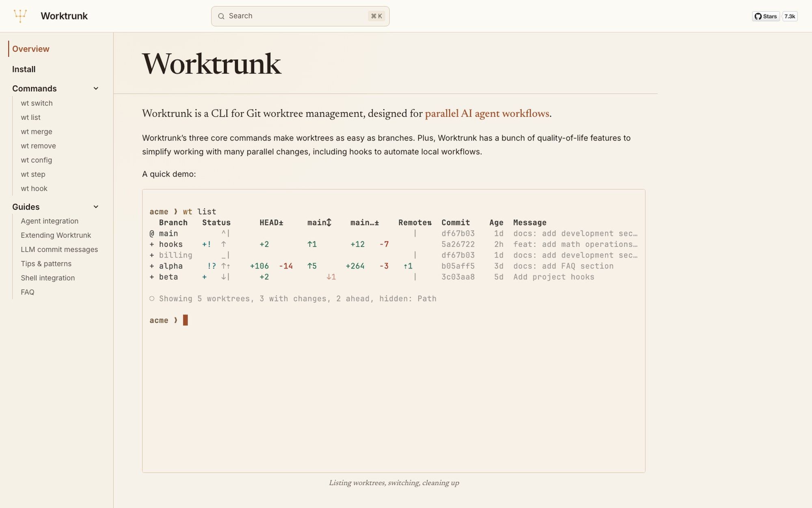Screen dimensions: 812x508
Task: Collapse the Commands section chevron
Action: click(96, 88)
